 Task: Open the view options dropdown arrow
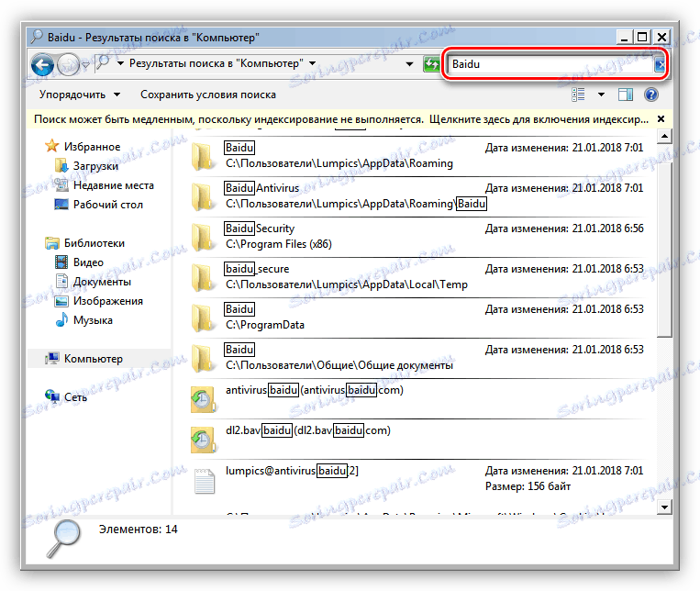[601, 95]
